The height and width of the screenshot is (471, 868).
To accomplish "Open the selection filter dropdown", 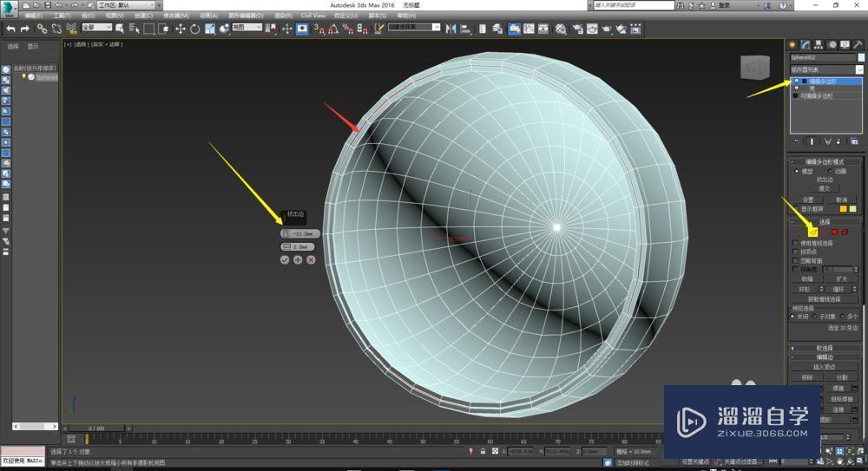I will click(x=97, y=27).
